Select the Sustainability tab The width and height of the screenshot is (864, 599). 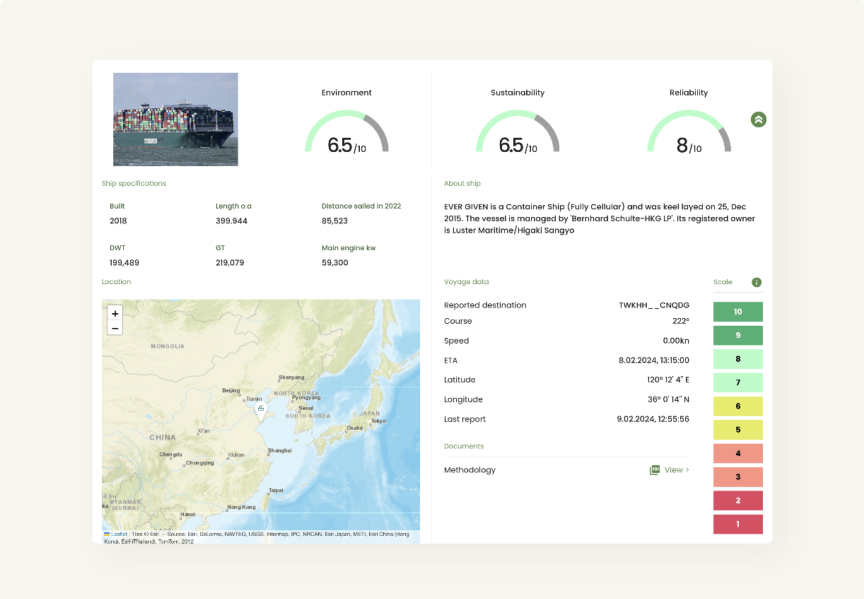(518, 92)
